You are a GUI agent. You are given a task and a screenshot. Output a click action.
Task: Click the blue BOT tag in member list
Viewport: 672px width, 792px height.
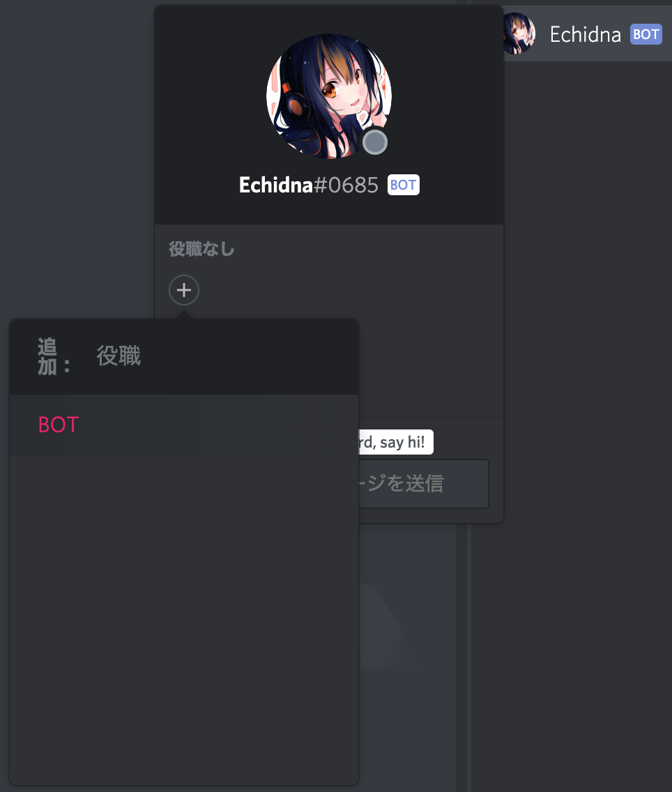pyautogui.click(x=646, y=34)
